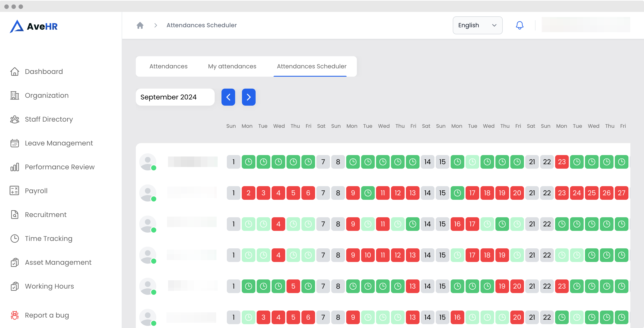
Task: Open Leave Management in sidebar
Action: pos(59,143)
